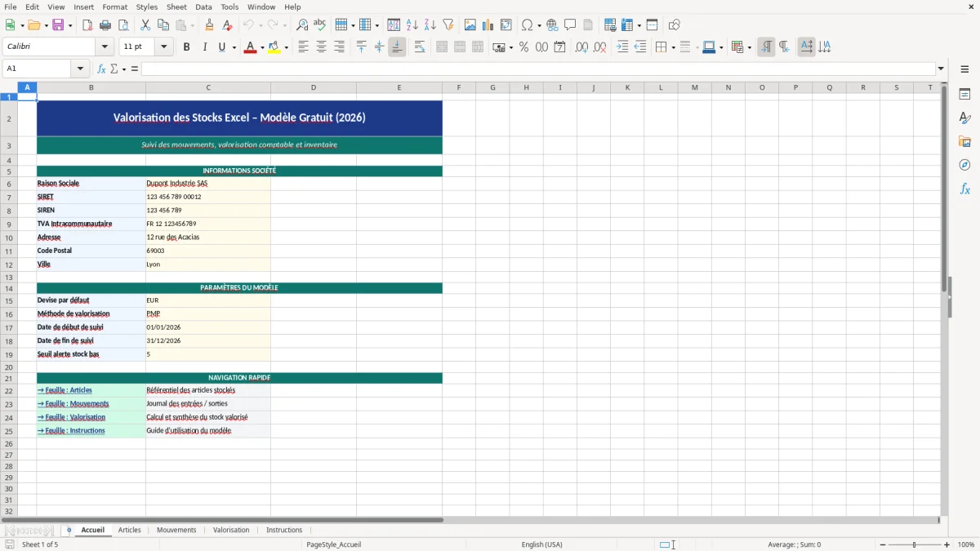Click the Format as Date calendar icon
This screenshot has width=980, height=551.
click(x=559, y=47)
